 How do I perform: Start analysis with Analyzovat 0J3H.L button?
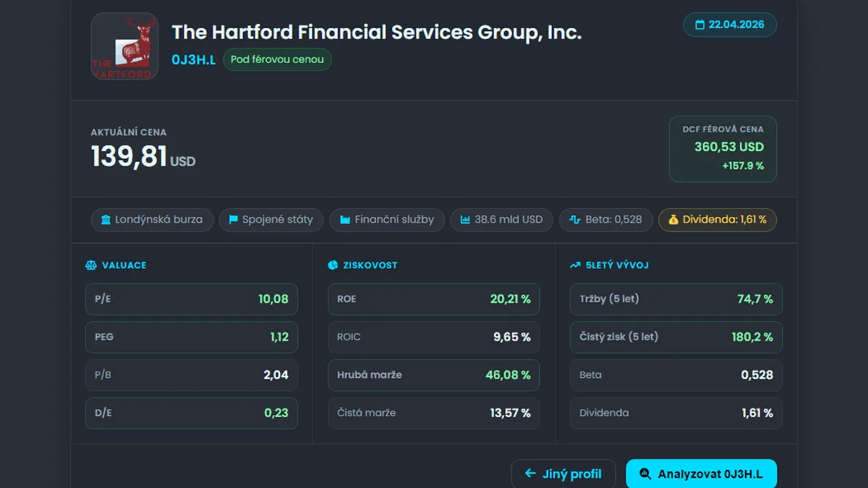click(701, 474)
